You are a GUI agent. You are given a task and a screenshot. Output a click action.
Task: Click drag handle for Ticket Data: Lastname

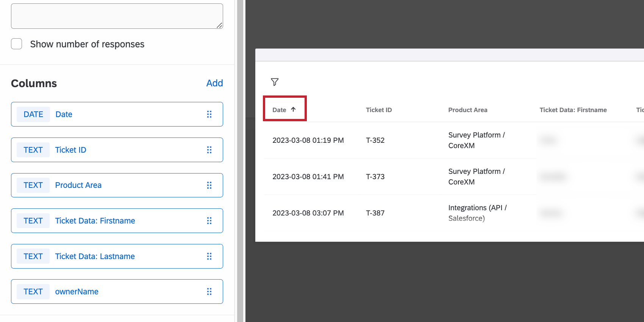[209, 256]
